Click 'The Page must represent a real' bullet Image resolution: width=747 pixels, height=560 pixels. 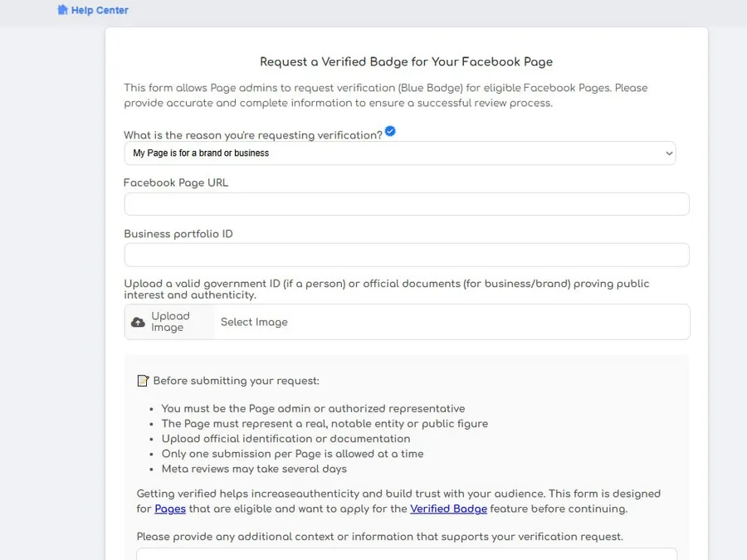(x=325, y=424)
